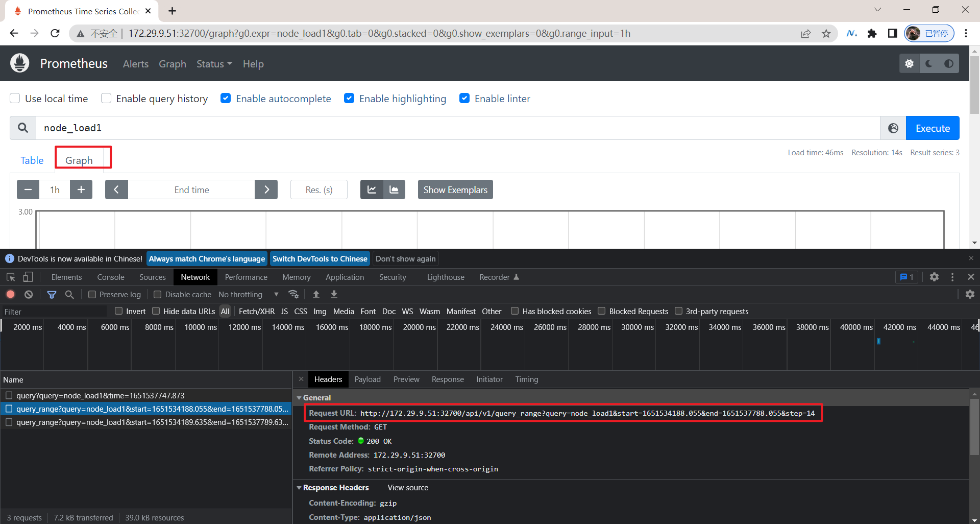This screenshot has width=980, height=524.
Task: Select the stacked area graph icon
Action: [394, 189]
